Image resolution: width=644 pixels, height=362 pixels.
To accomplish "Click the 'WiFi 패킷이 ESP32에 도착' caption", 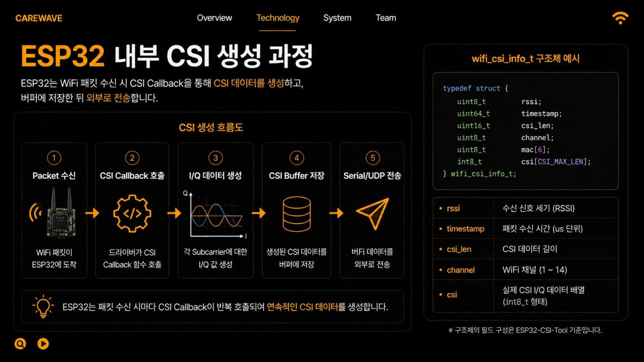I will pyautogui.click(x=54, y=258).
